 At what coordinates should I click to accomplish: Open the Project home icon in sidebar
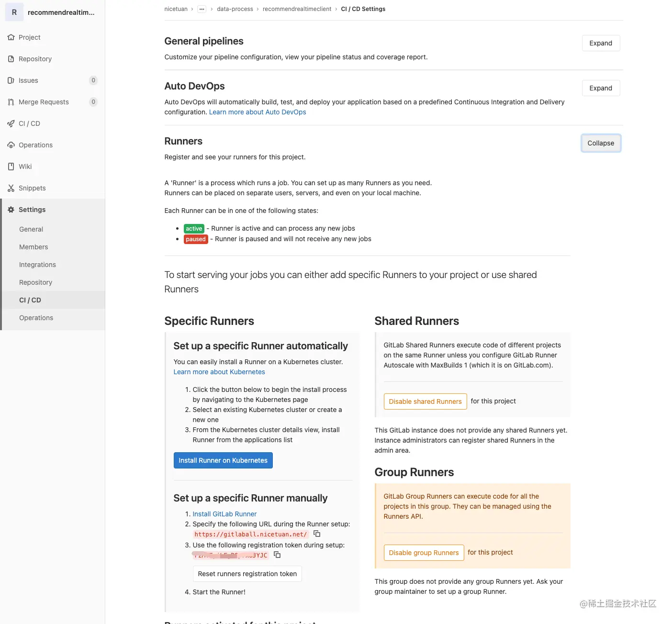pyautogui.click(x=11, y=37)
